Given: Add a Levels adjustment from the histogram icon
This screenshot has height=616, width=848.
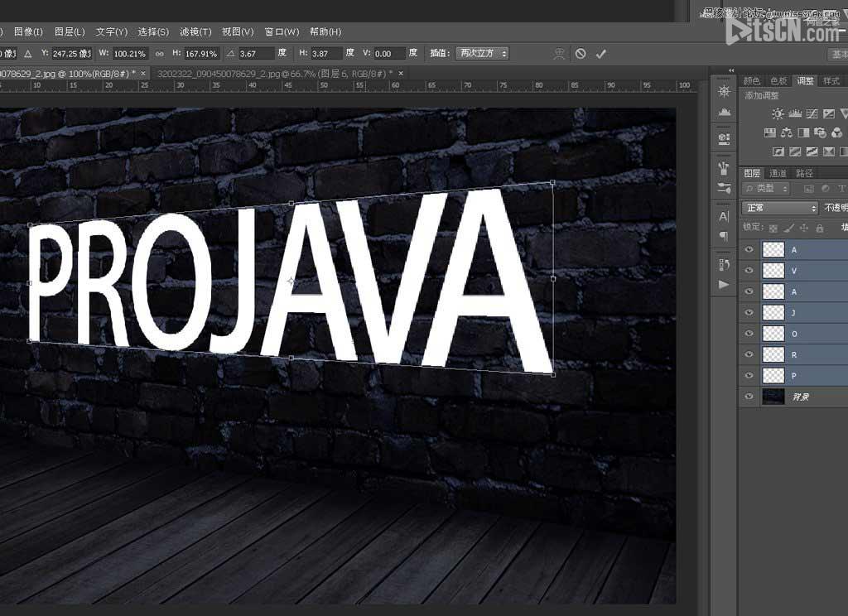Looking at the screenshot, I should 795,114.
